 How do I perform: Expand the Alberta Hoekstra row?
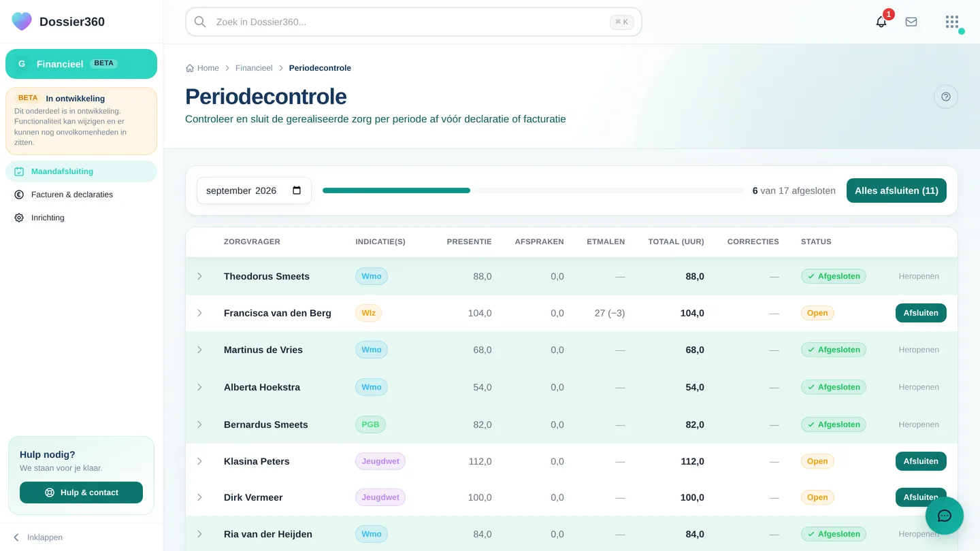click(x=199, y=387)
